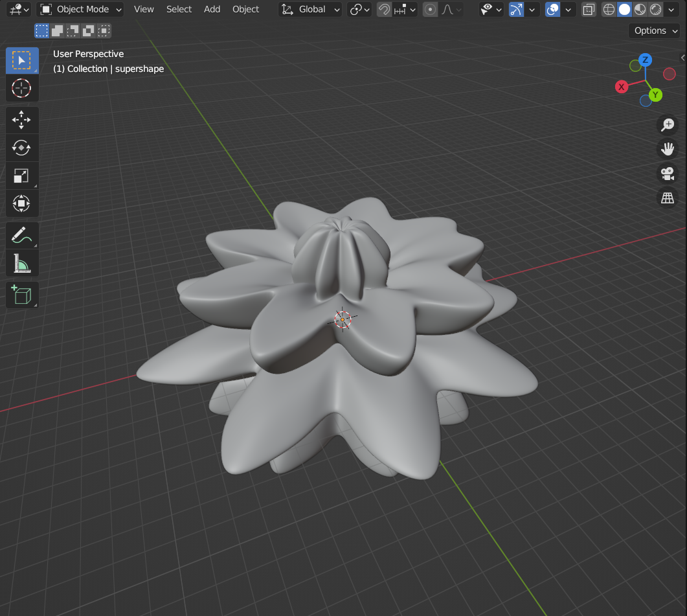Open the Object Mode dropdown
This screenshot has width=687, height=616.
point(80,9)
